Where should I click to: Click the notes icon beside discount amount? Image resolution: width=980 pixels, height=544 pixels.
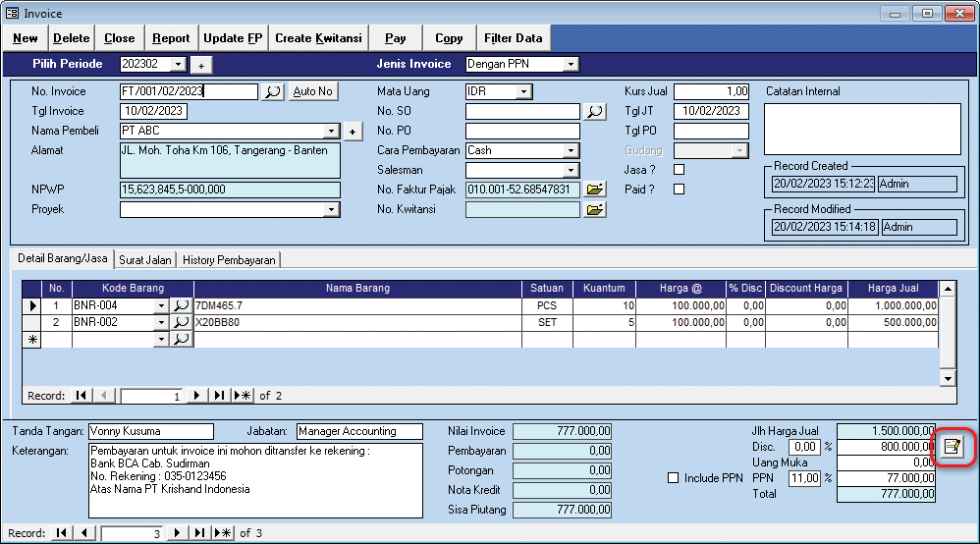click(x=951, y=447)
